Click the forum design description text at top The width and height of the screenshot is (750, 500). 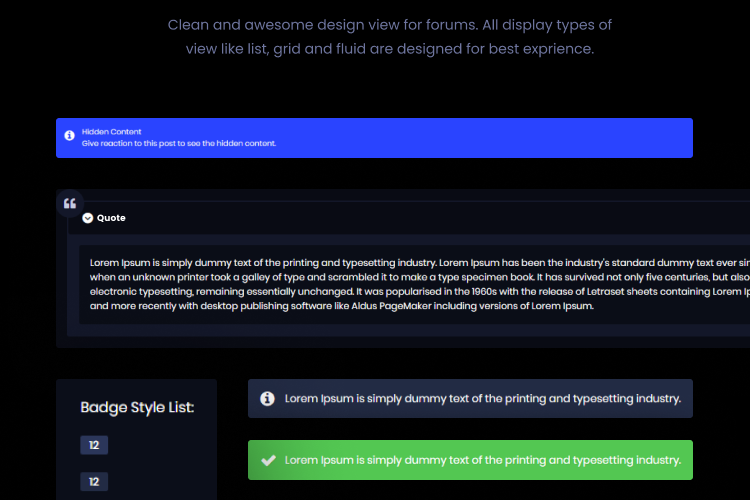click(389, 36)
